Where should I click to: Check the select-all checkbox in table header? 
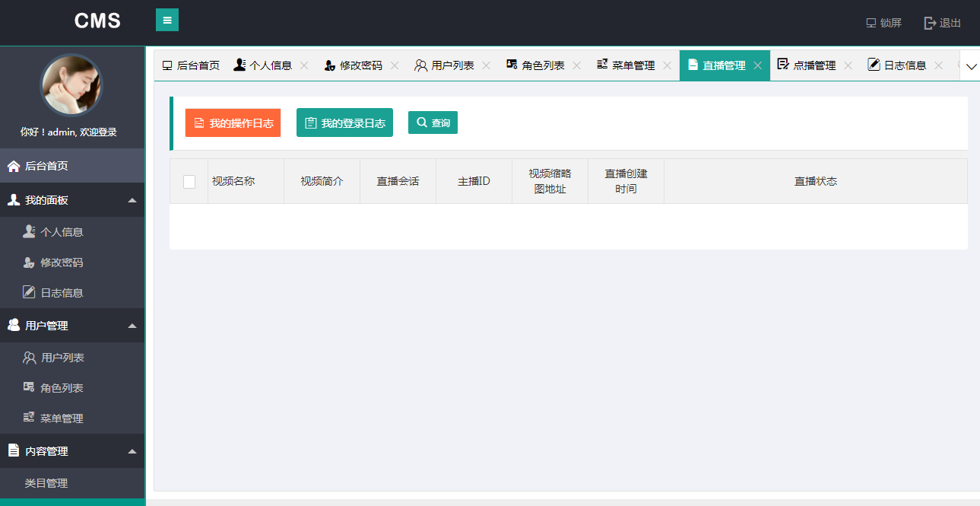(x=188, y=180)
